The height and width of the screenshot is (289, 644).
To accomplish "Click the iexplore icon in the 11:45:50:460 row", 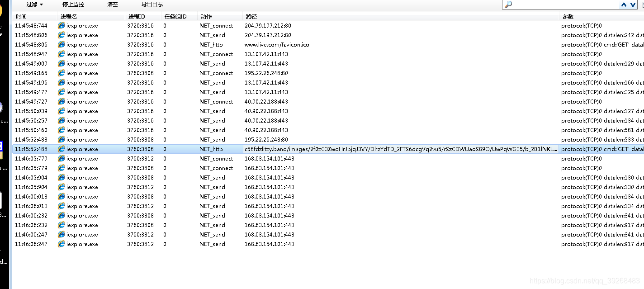I will tap(62, 130).
